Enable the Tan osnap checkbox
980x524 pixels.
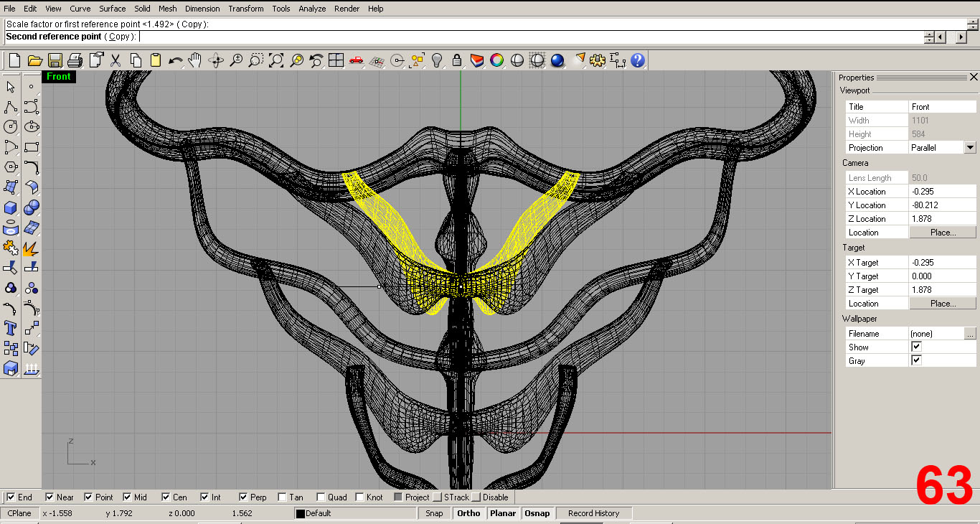[x=282, y=497]
